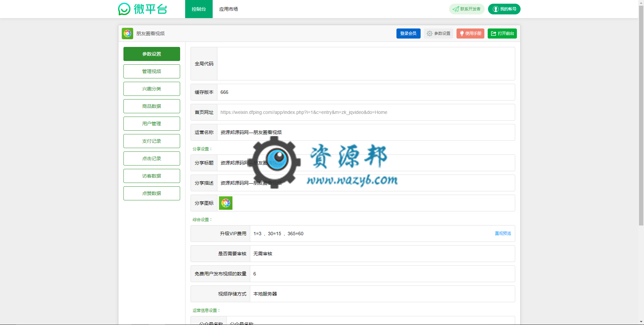This screenshot has width=644, height=325.
Task: Click the paper plane icon in 联系开发者
Action: pos(456,9)
